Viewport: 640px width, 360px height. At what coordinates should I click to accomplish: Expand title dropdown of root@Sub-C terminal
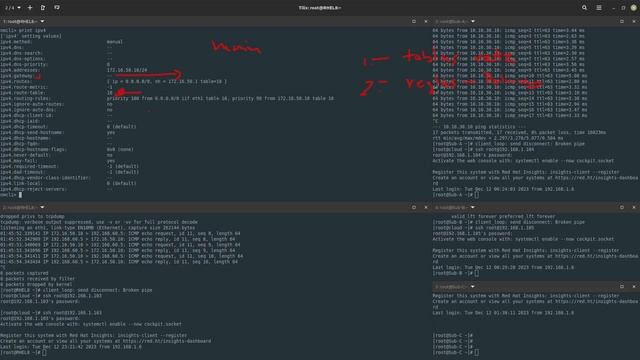(473, 287)
